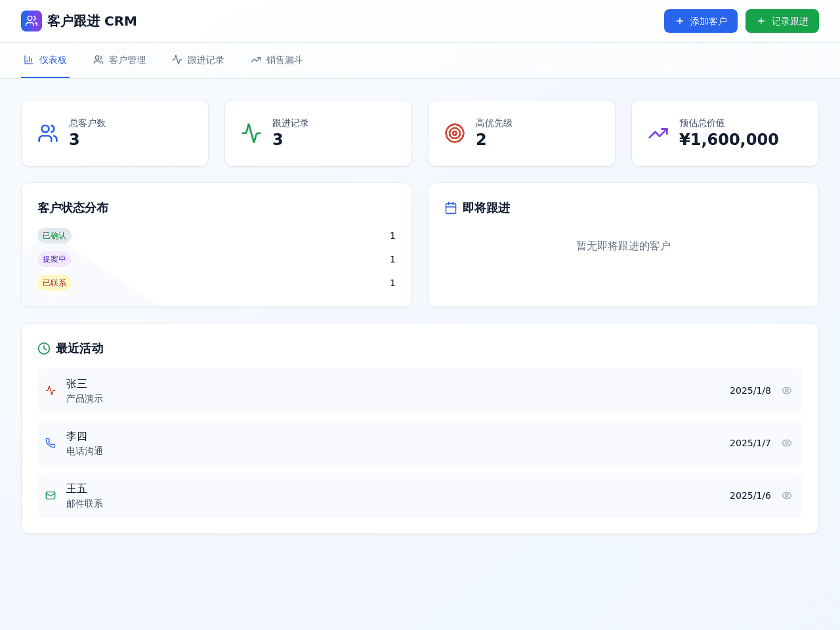This screenshot has height=630, width=840.
Task: View details via eye icon for 王五
Action: 787,495
